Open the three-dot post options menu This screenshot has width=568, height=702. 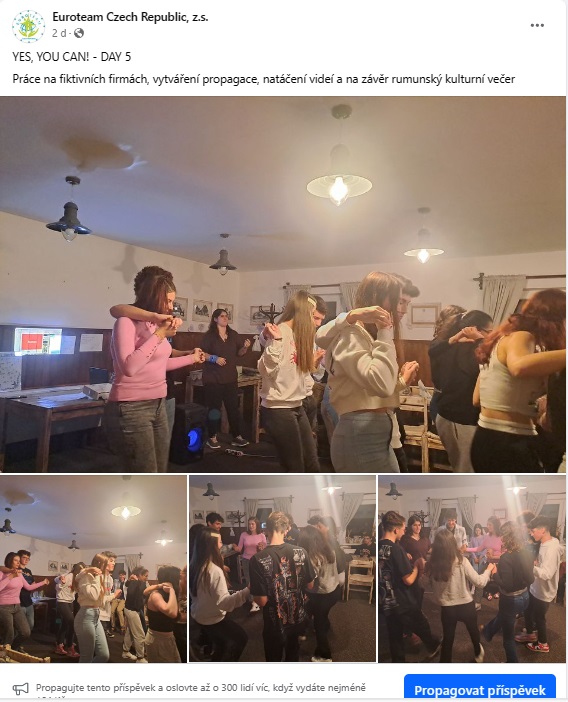(537, 26)
